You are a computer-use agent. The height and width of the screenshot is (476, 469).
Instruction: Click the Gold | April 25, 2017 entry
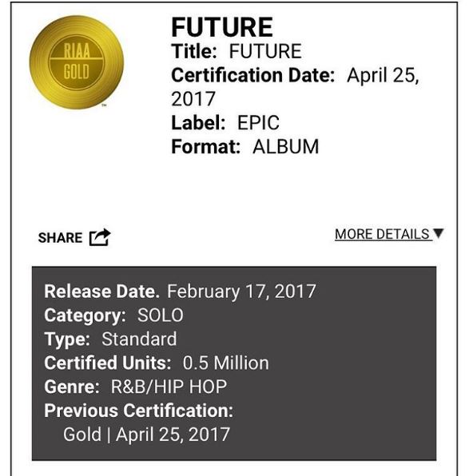[x=146, y=434]
